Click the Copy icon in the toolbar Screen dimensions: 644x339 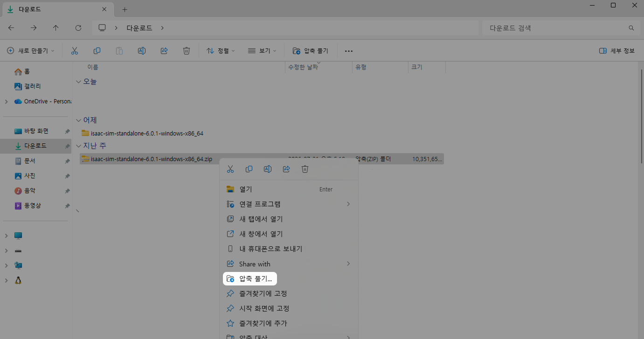pyautogui.click(x=97, y=51)
